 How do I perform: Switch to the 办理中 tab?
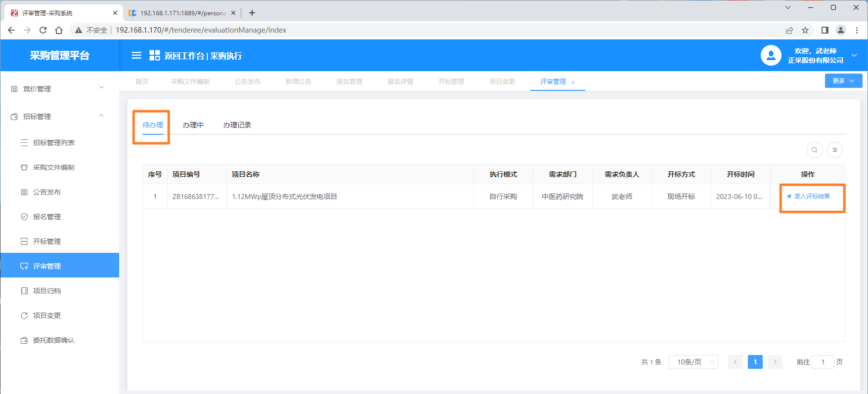coord(193,125)
